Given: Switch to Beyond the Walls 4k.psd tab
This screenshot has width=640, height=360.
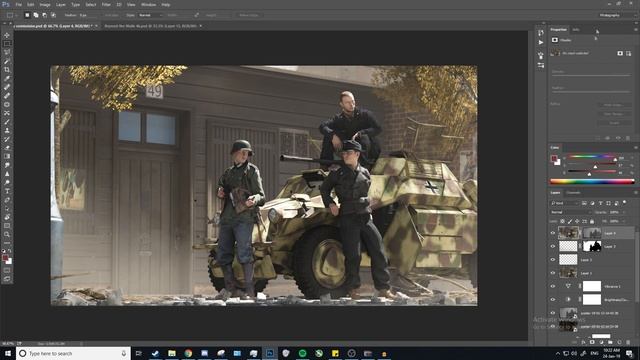Looking at the screenshot, I should [150, 26].
